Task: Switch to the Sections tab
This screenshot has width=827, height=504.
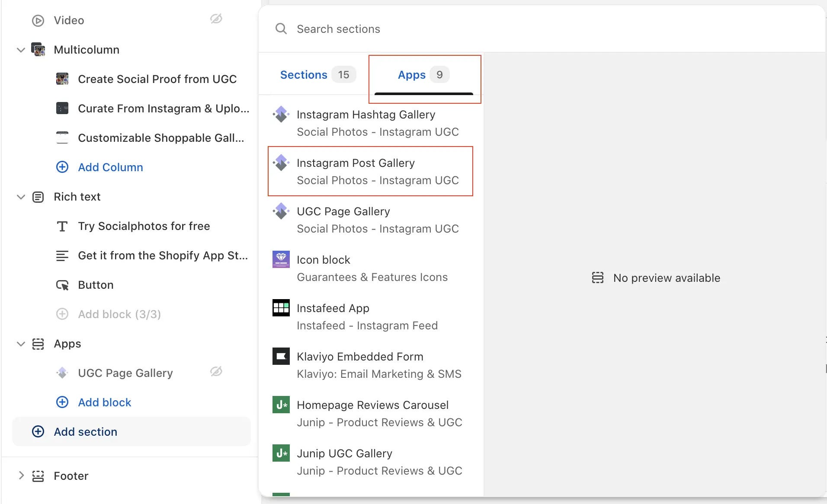Action: click(x=318, y=75)
